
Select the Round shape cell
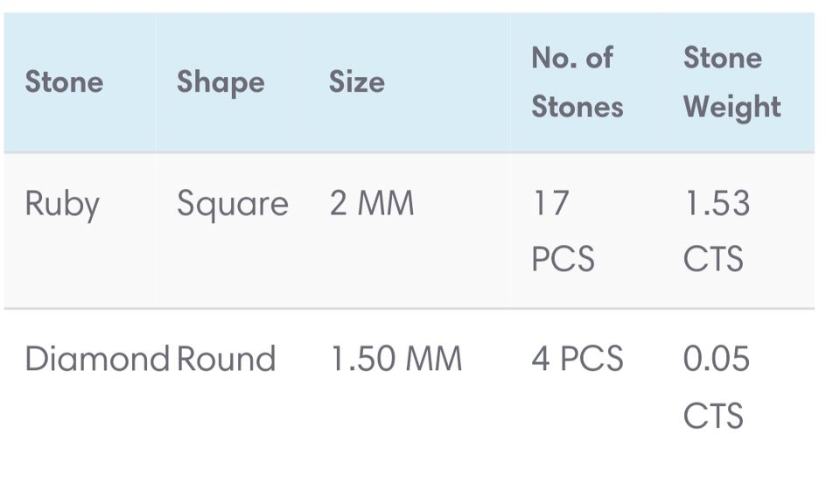[226, 360]
